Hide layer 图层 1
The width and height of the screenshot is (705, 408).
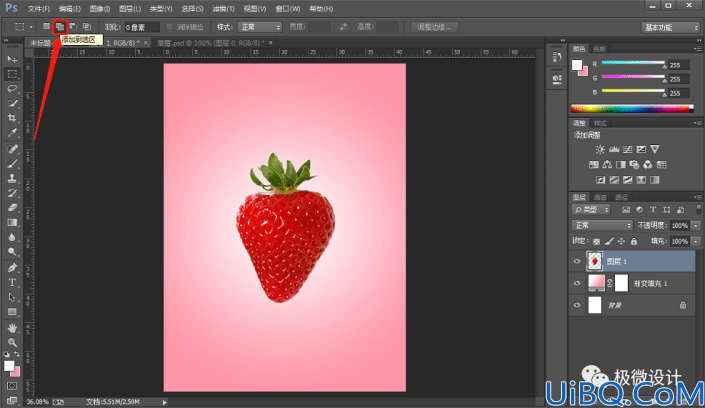[x=577, y=261]
